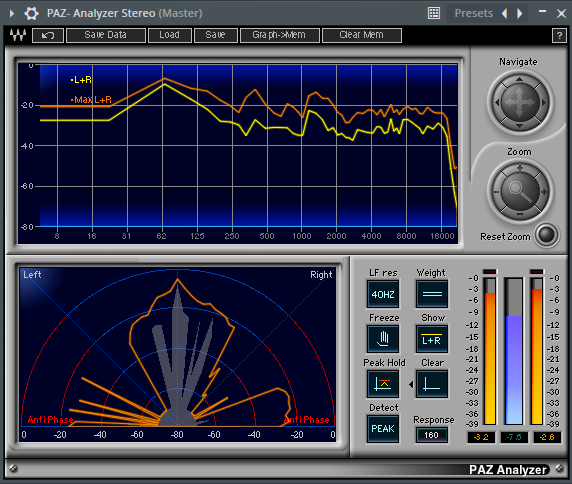Click the Save Data button
Viewport: 572px width, 484px height.
[x=105, y=35]
